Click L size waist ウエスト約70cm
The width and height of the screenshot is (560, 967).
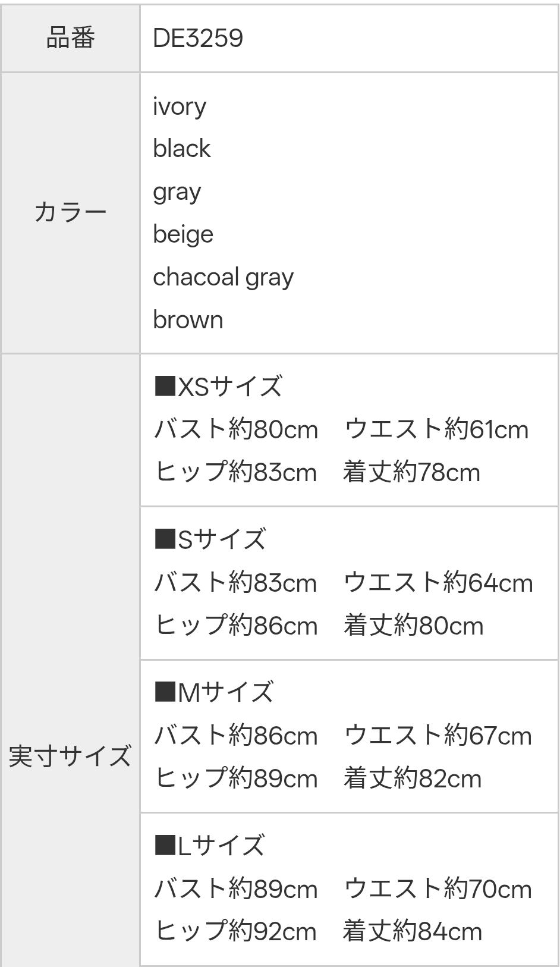click(438, 889)
